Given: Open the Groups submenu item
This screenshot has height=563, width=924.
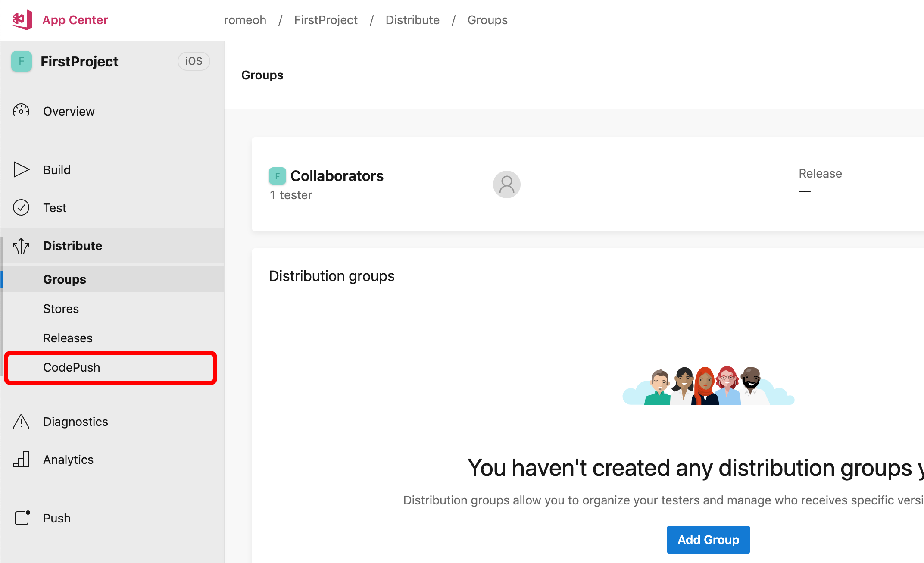Looking at the screenshot, I should pyautogui.click(x=65, y=279).
